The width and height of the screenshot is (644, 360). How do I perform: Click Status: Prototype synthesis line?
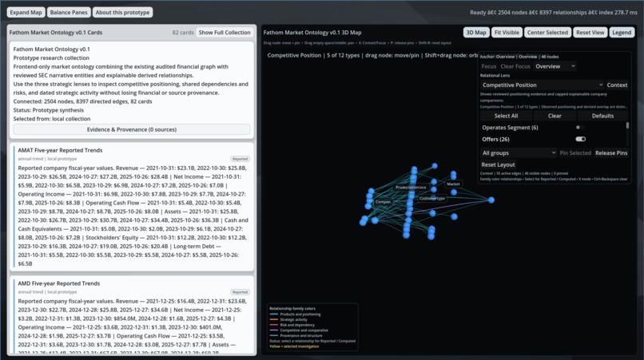(x=49, y=110)
